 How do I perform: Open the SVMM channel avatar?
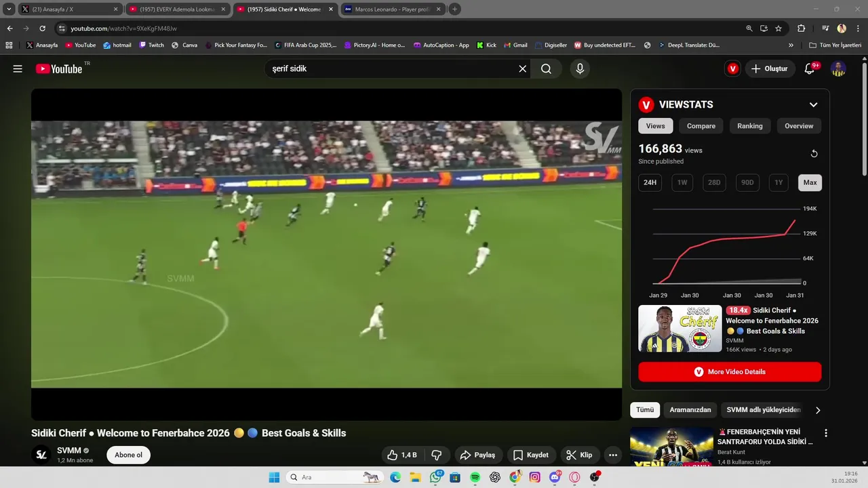pos(41,455)
